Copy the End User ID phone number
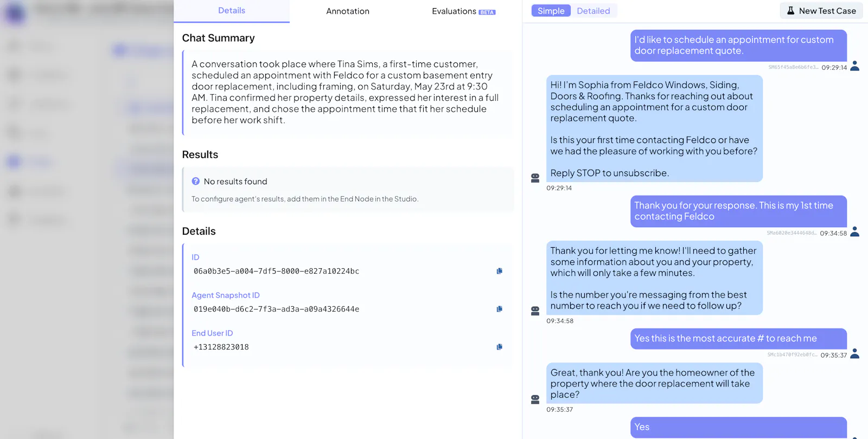Viewport: 868px width, 439px height. [500, 347]
